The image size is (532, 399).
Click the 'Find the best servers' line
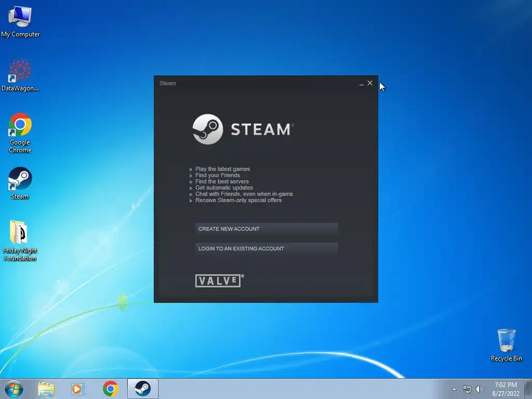[222, 181]
